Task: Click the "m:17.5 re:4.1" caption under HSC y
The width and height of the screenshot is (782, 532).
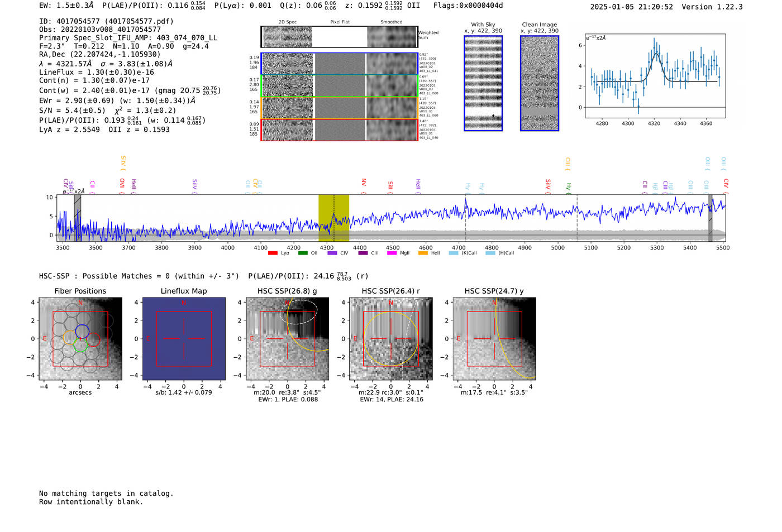Action: [x=494, y=392]
